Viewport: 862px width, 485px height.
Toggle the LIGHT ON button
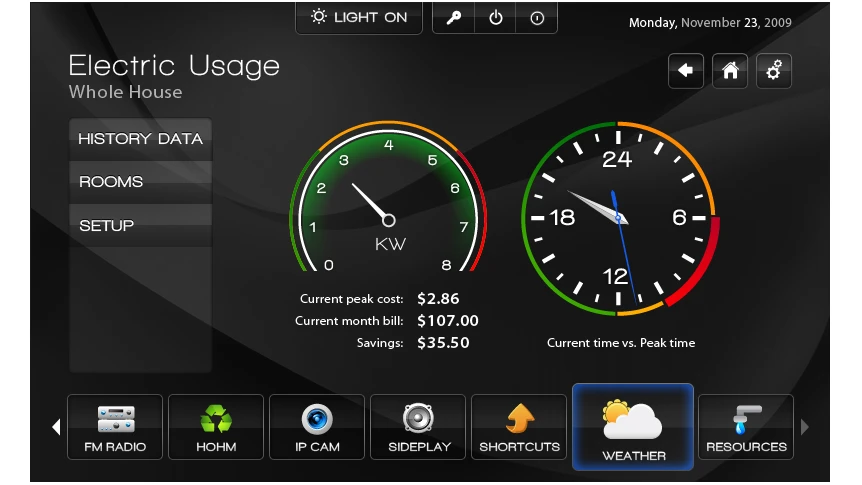pos(359,18)
